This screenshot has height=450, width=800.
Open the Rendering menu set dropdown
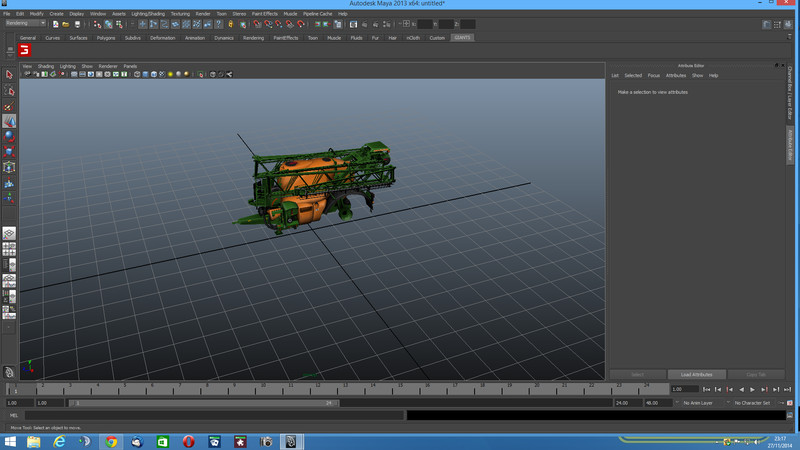coord(25,24)
